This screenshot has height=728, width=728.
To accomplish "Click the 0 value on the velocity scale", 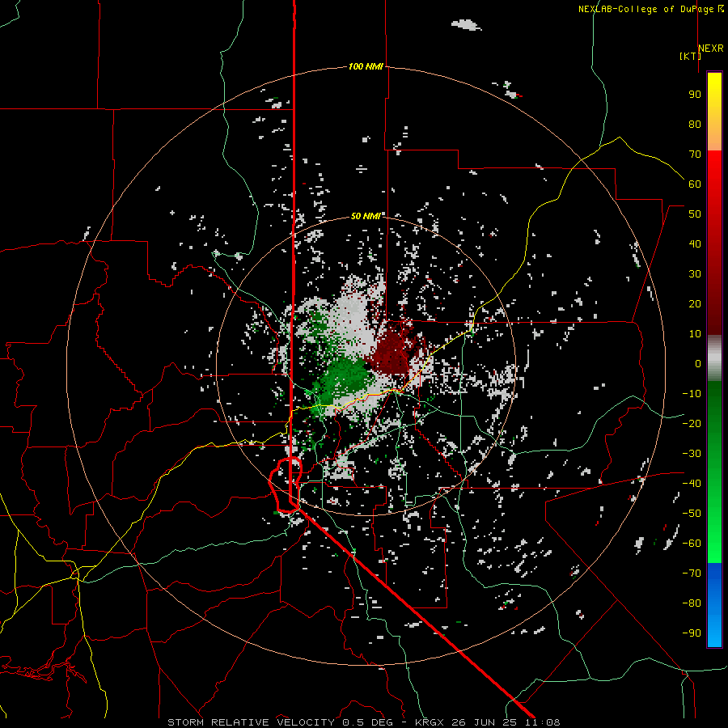I will [698, 363].
